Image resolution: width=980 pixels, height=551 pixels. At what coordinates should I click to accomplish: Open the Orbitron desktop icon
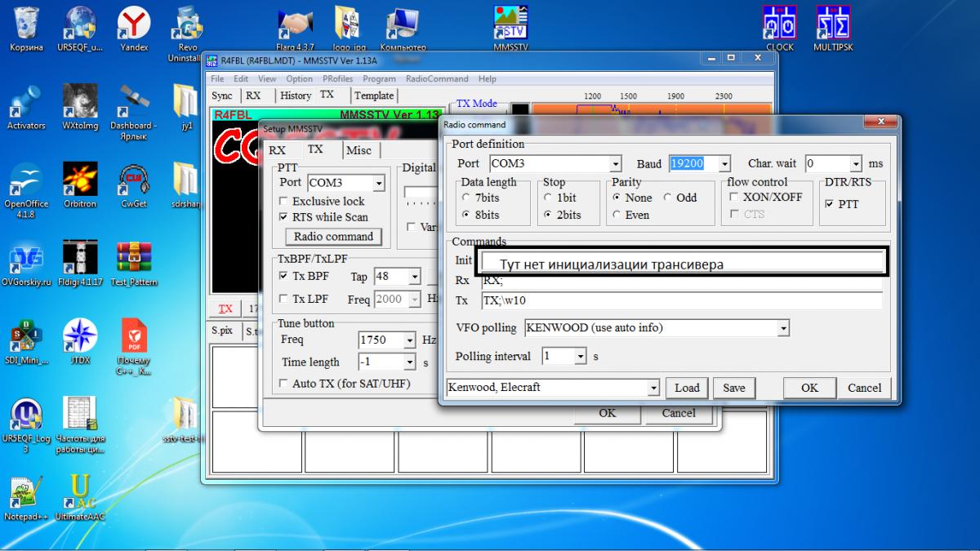pyautogui.click(x=80, y=181)
